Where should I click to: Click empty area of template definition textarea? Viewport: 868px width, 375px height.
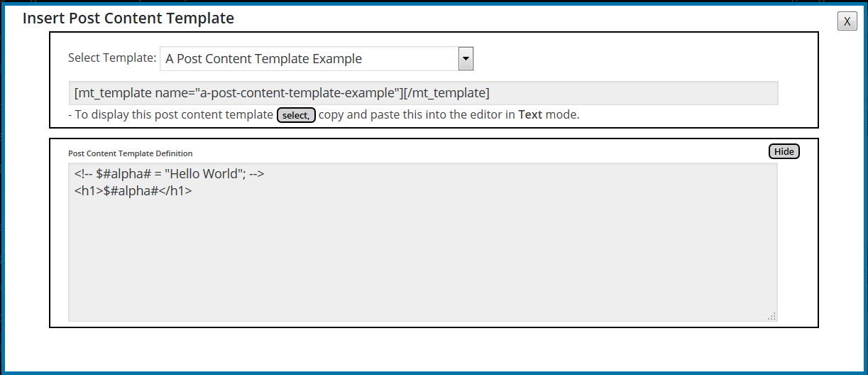pyautogui.click(x=422, y=263)
